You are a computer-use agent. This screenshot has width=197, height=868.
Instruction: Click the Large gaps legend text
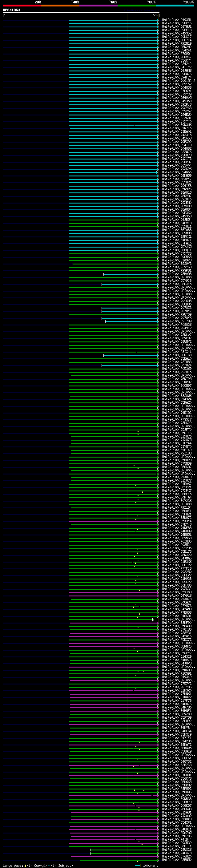click(38, 865)
